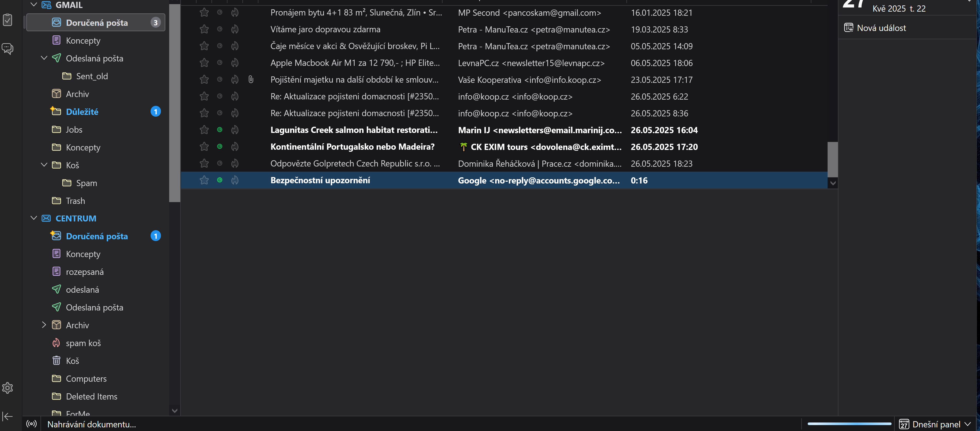This screenshot has width=980, height=431.
Task: Open GMAIL Koncepty drafts folder
Action: click(96, 40)
